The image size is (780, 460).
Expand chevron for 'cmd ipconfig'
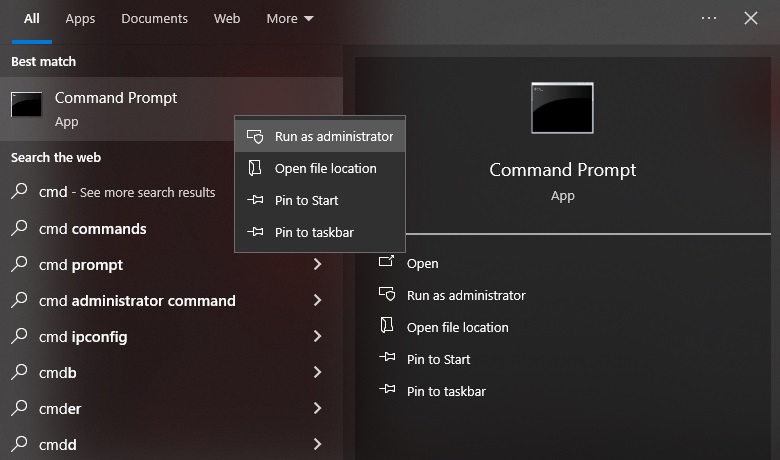[317, 336]
